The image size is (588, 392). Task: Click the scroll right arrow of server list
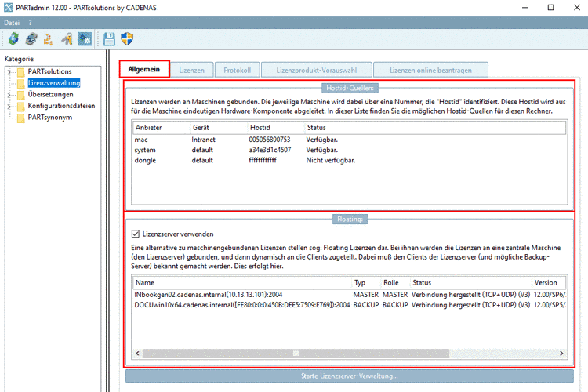coord(561,354)
